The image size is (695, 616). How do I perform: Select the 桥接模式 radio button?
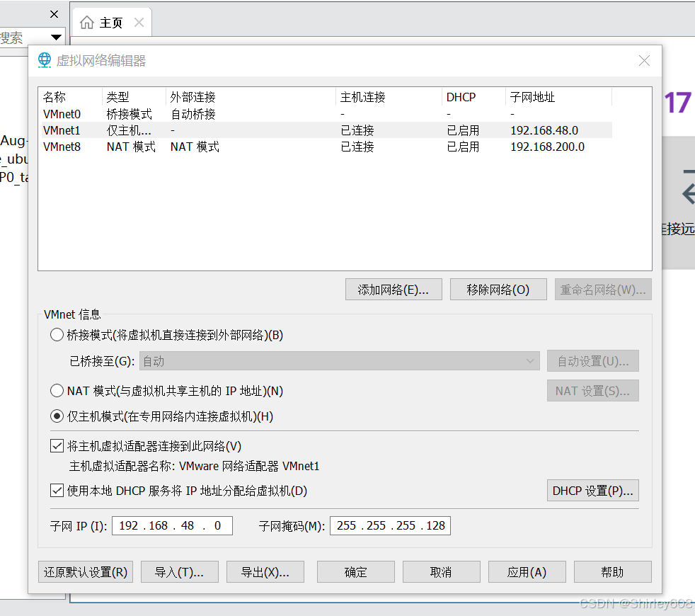pyautogui.click(x=57, y=334)
